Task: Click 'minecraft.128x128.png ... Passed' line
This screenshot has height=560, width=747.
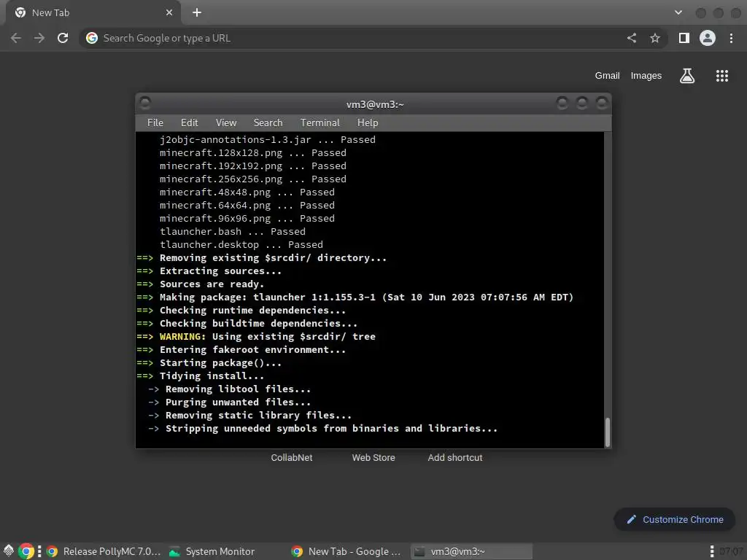Action: [253, 153]
